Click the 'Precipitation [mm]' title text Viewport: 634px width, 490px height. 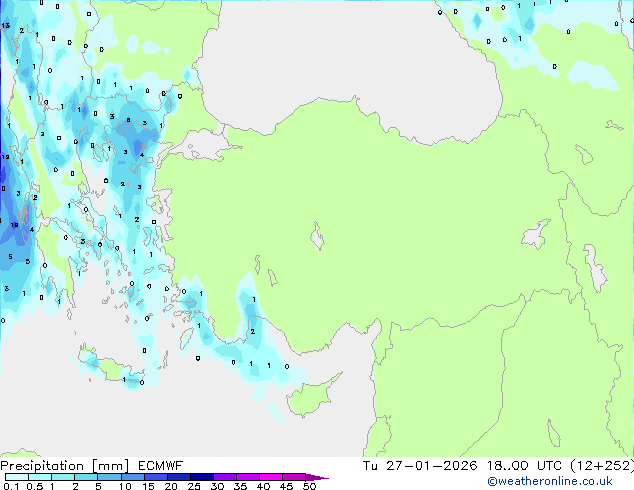click(x=65, y=466)
